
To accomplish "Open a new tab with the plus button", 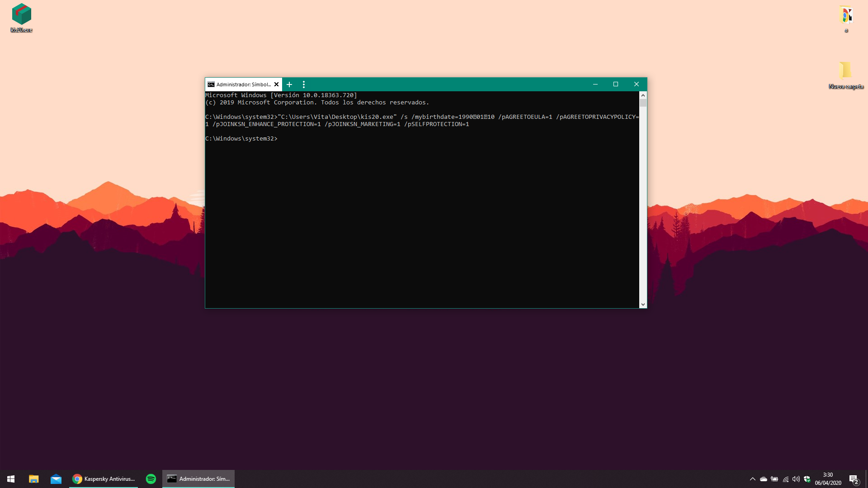I will pyautogui.click(x=289, y=84).
